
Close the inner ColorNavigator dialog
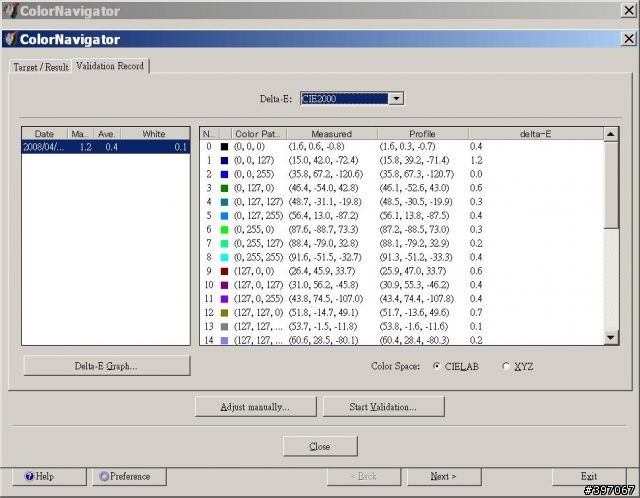click(629, 39)
